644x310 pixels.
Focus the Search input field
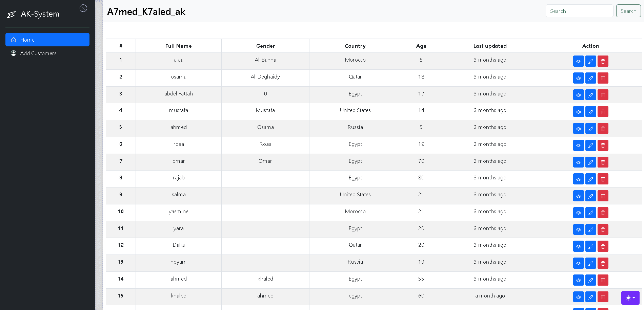579,11
